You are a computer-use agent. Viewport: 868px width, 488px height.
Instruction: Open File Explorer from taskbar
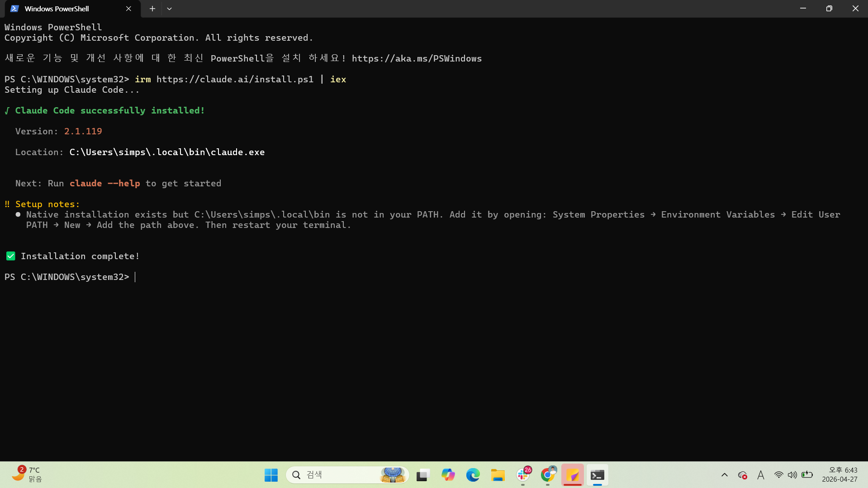(x=498, y=475)
